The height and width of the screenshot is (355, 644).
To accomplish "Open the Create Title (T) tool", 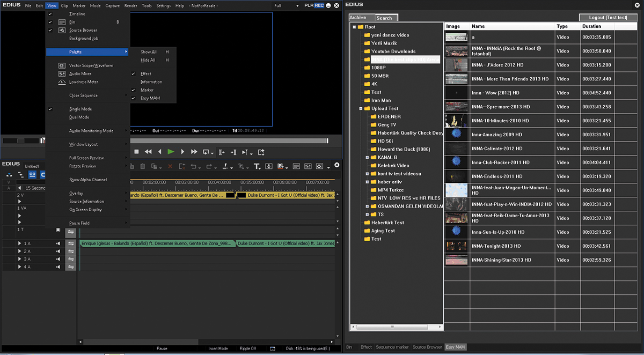I will click(257, 167).
